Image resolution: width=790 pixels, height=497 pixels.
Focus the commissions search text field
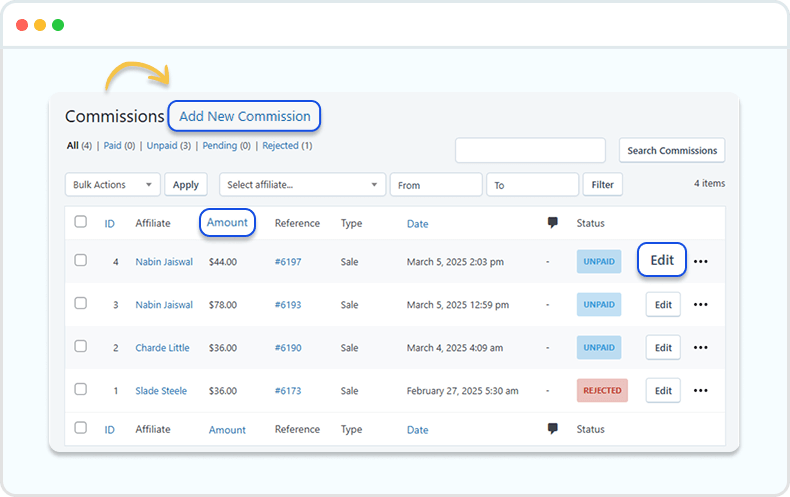[530, 150]
